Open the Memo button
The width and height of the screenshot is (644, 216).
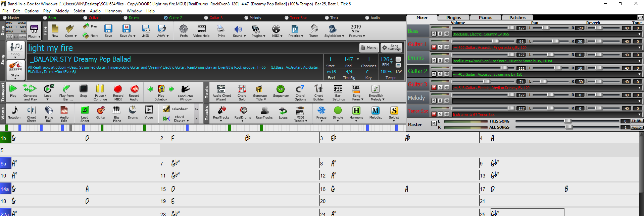[x=369, y=48]
